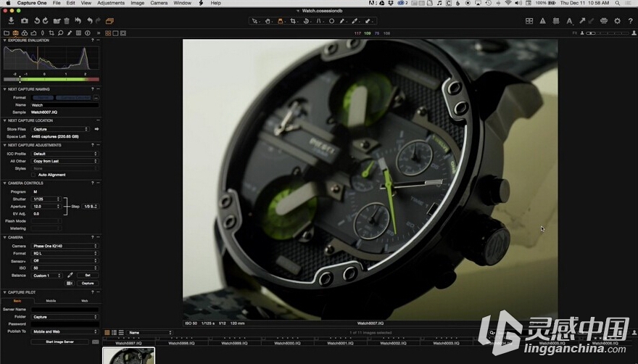
Task: Click the camera capture toolbar icon
Action: [x=25, y=21]
